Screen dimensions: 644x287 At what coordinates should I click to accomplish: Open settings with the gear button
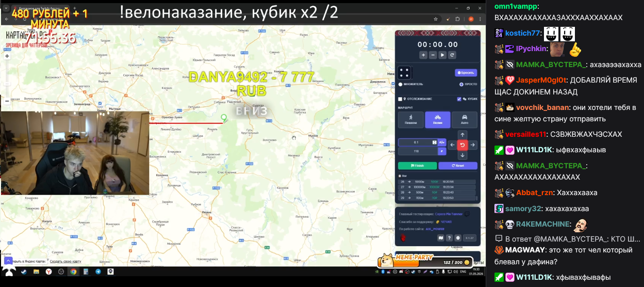click(x=458, y=238)
